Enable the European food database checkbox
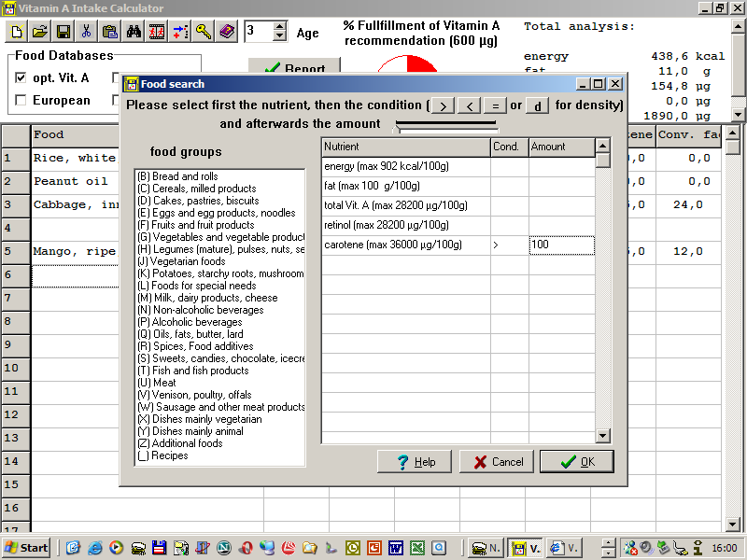747x560 pixels. click(21, 101)
